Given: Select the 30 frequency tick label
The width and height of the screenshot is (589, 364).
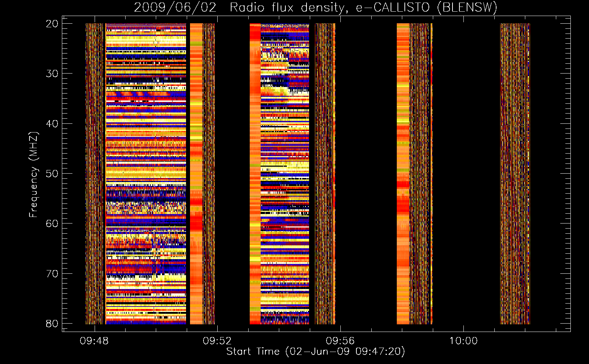Looking at the screenshot, I should [52, 74].
